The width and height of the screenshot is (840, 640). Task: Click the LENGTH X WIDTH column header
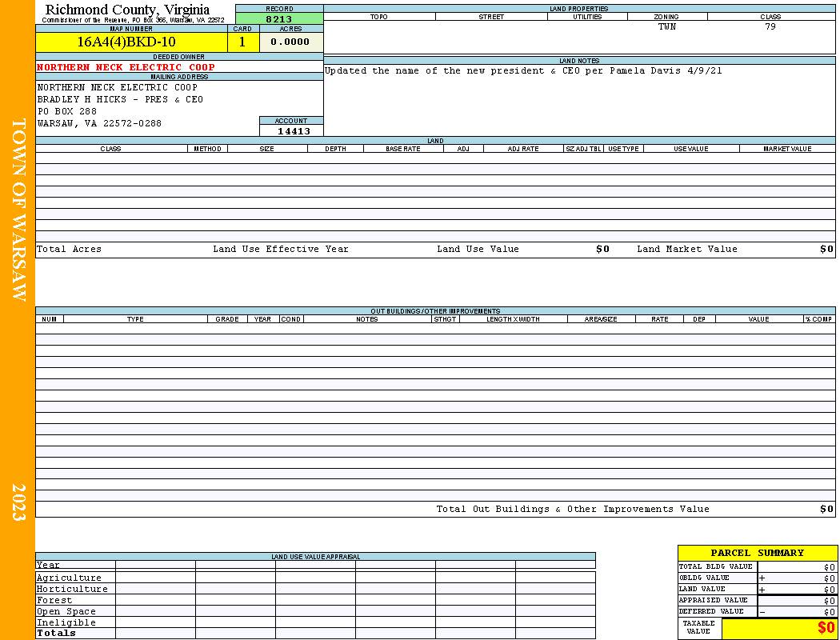coord(513,319)
